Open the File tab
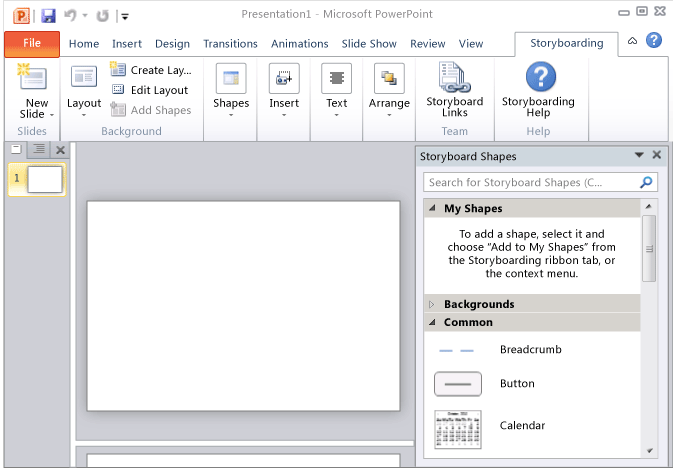The image size is (673, 468). 32,44
